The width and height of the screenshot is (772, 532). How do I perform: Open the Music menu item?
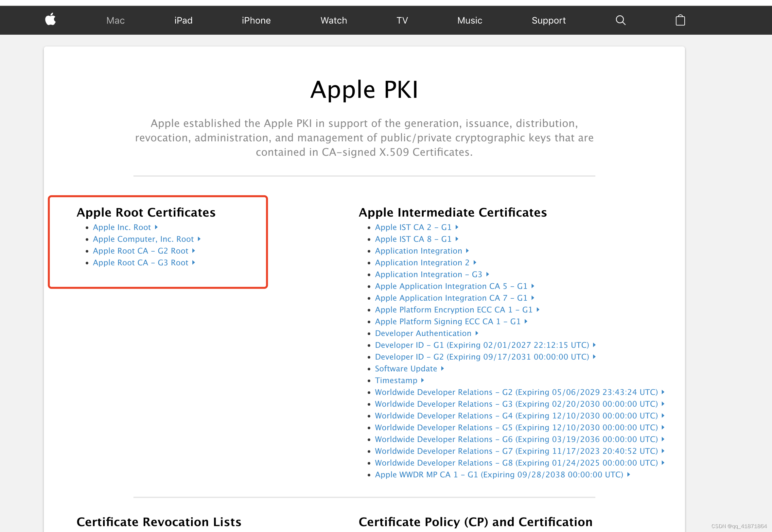(x=469, y=21)
